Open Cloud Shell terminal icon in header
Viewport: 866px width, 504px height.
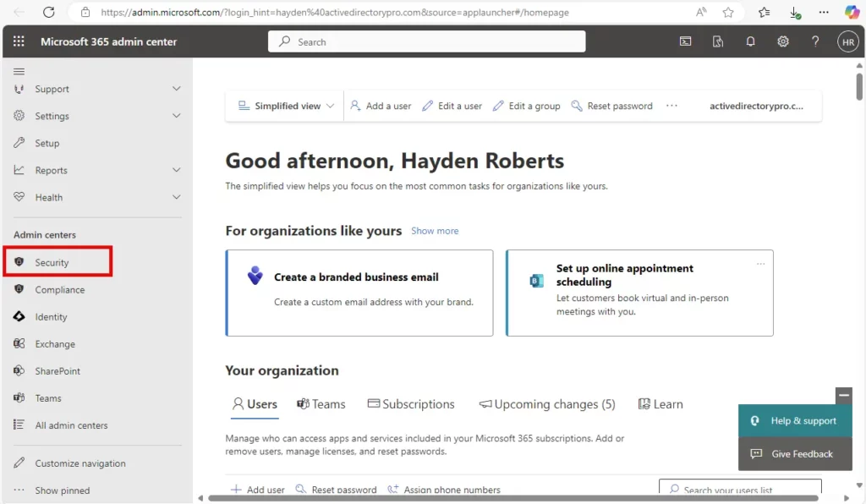click(x=685, y=41)
